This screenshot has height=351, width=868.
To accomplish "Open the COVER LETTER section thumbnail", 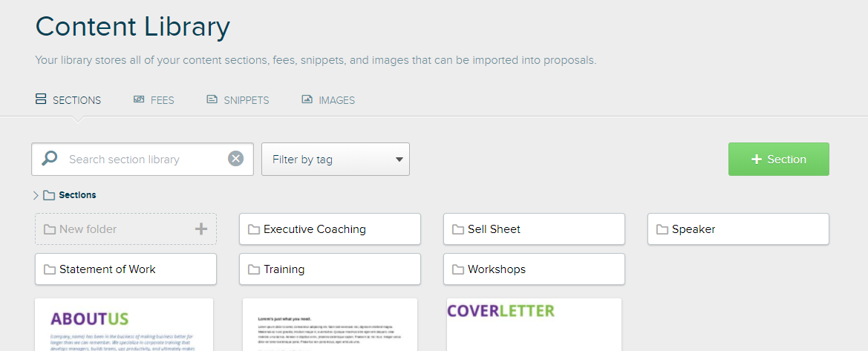I will click(x=534, y=324).
